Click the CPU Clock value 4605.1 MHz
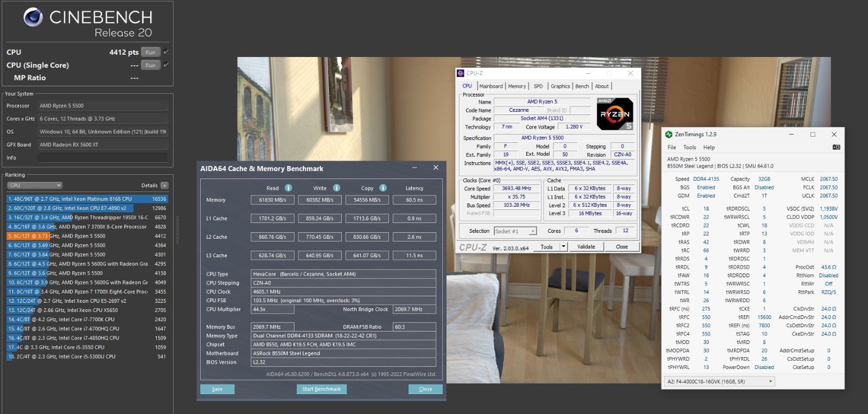868x414 pixels. (x=343, y=292)
